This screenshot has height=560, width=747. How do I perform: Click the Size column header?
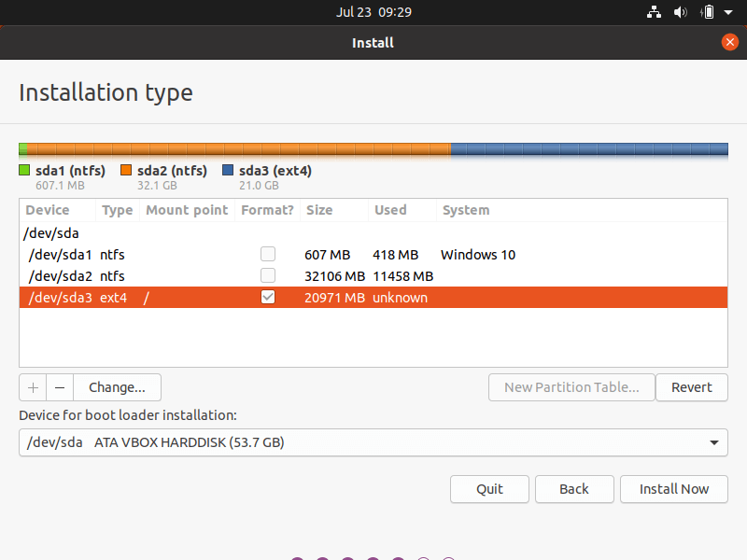click(334, 210)
